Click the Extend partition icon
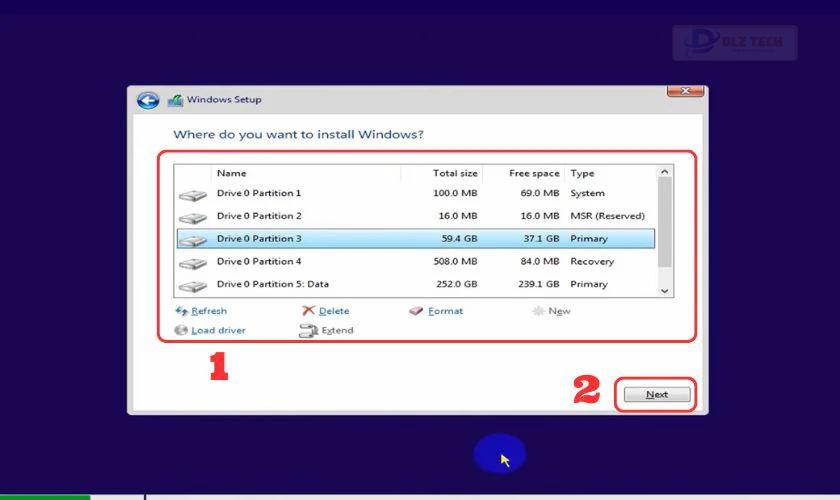The height and width of the screenshot is (500, 840). click(308, 331)
